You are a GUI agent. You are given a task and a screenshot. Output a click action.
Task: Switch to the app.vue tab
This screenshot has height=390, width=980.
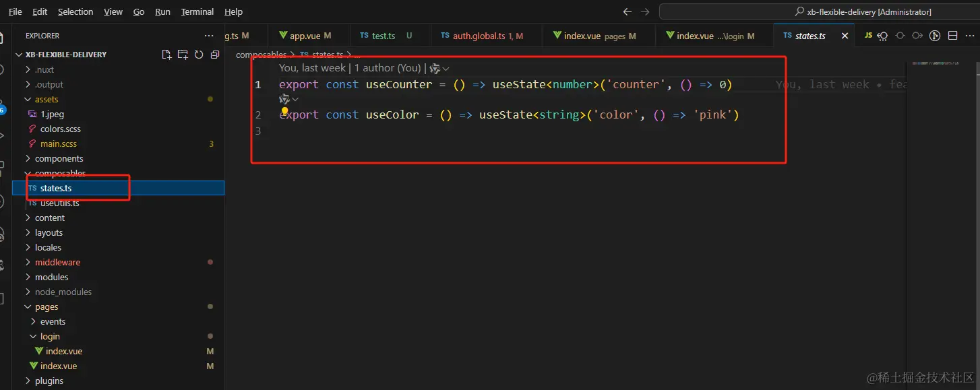click(x=309, y=36)
